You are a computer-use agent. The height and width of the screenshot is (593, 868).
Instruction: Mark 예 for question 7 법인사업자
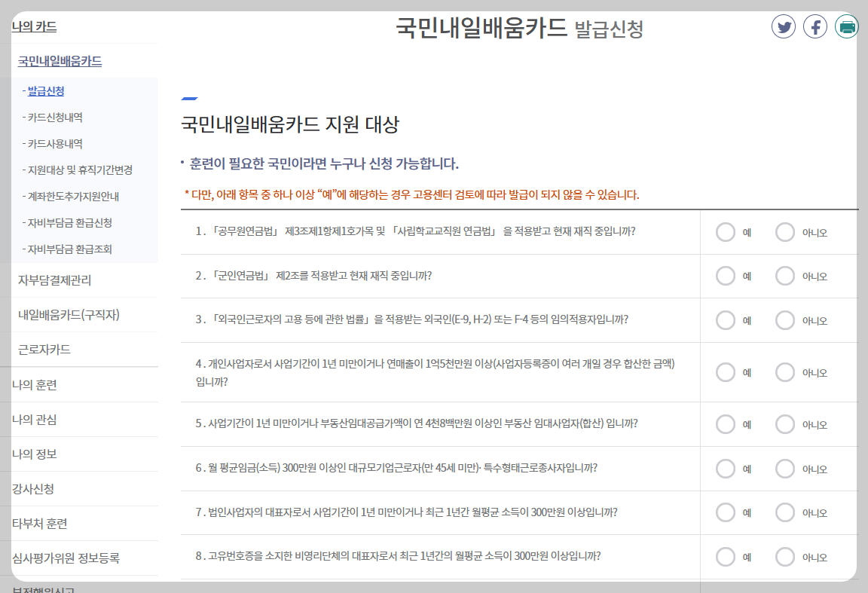pyautogui.click(x=725, y=512)
